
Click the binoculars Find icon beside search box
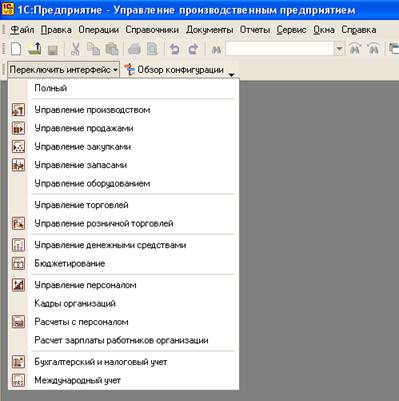216,50
